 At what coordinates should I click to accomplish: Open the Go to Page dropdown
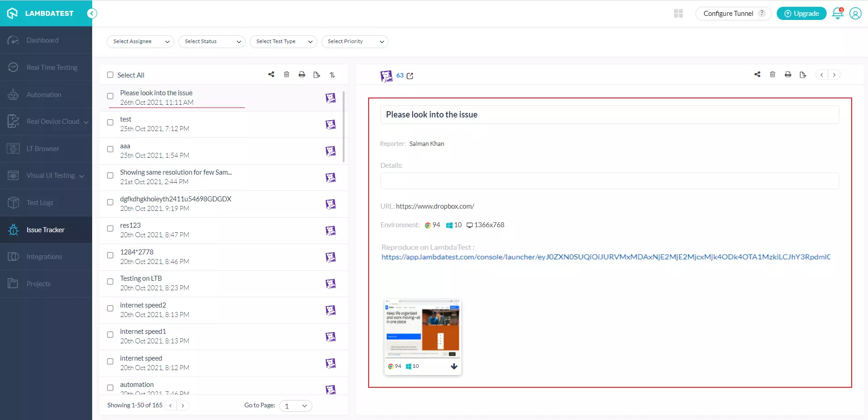click(296, 406)
